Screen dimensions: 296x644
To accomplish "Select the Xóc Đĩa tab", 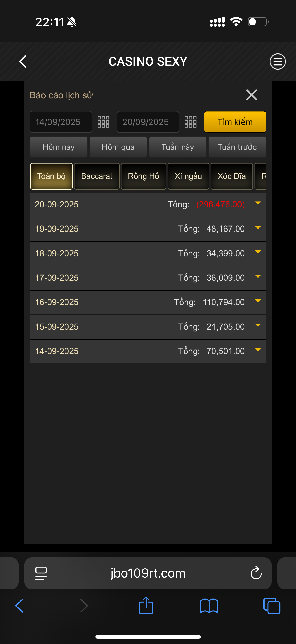I will coord(232,176).
